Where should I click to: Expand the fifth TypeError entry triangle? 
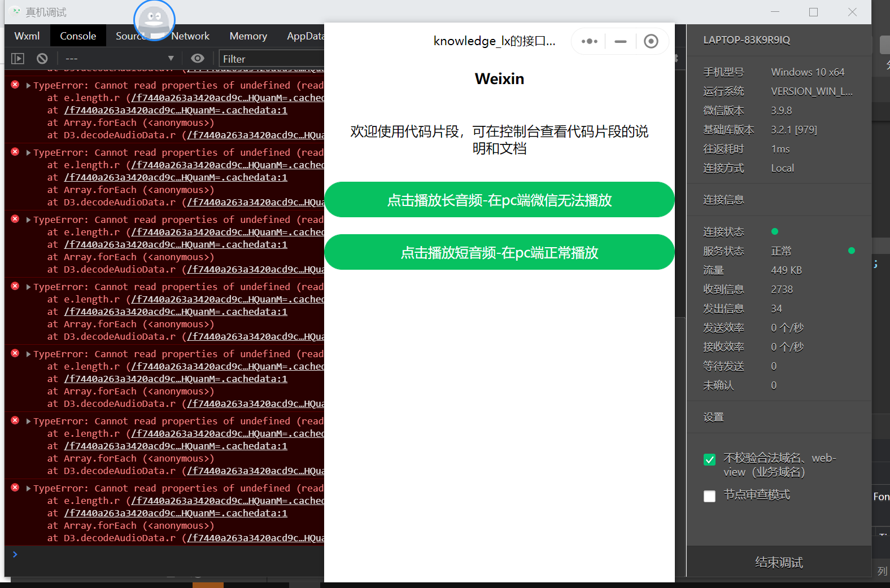[x=28, y=354]
